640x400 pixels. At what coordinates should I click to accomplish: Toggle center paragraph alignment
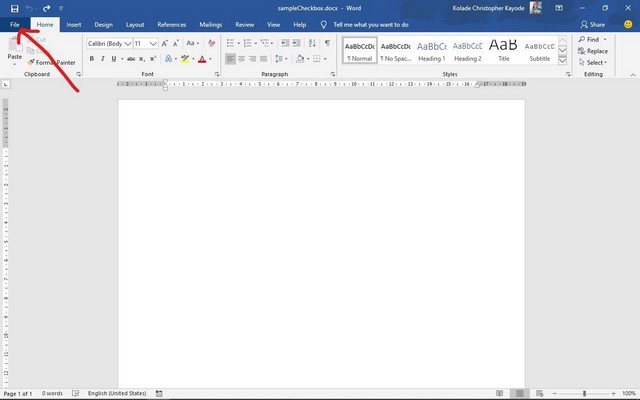point(241,59)
